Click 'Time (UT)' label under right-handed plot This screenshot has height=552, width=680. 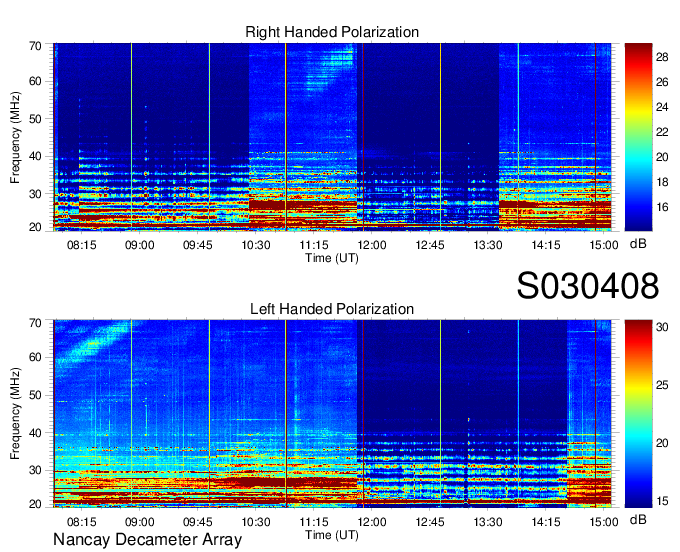pyautogui.click(x=332, y=258)
